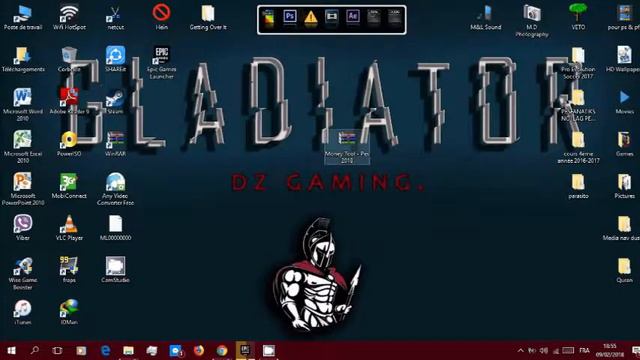Switch to Epic Games Launcher taskbar button

pos(245,350)
